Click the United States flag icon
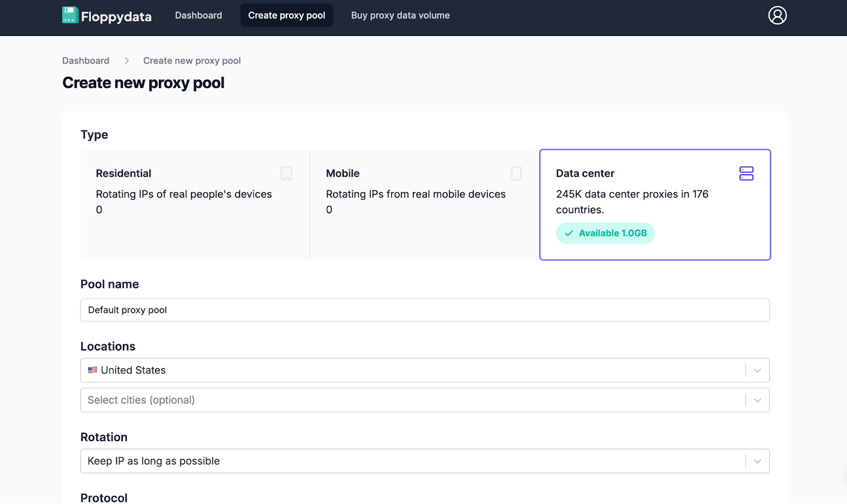 click(x=93, y=370)
